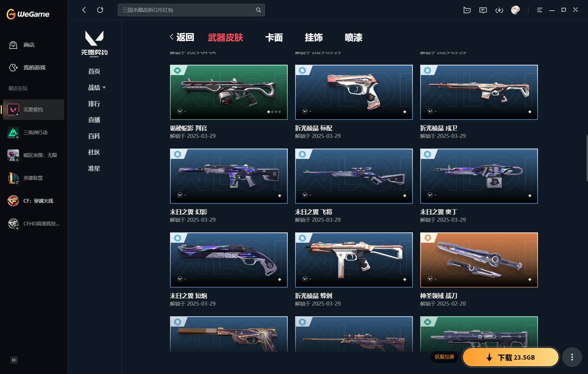Open the 商店 store sidebar icon
The width and height of the screenshot is (588, 374).
pos(13,45)
